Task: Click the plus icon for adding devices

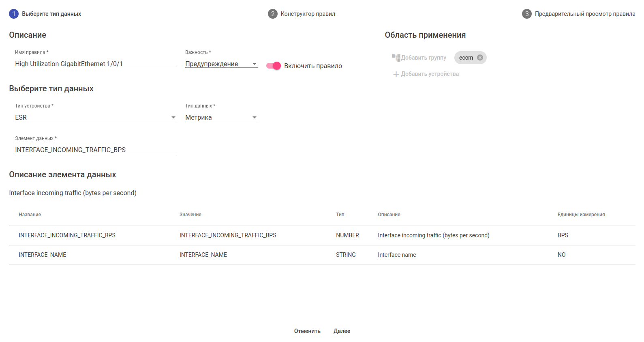Action: pos(396,74)
